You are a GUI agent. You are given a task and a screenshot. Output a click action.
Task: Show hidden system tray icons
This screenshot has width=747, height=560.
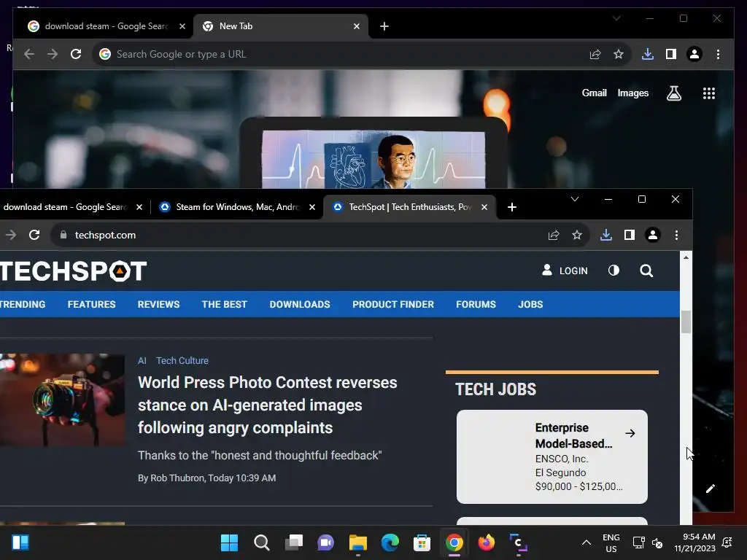[x=587, y=542]
